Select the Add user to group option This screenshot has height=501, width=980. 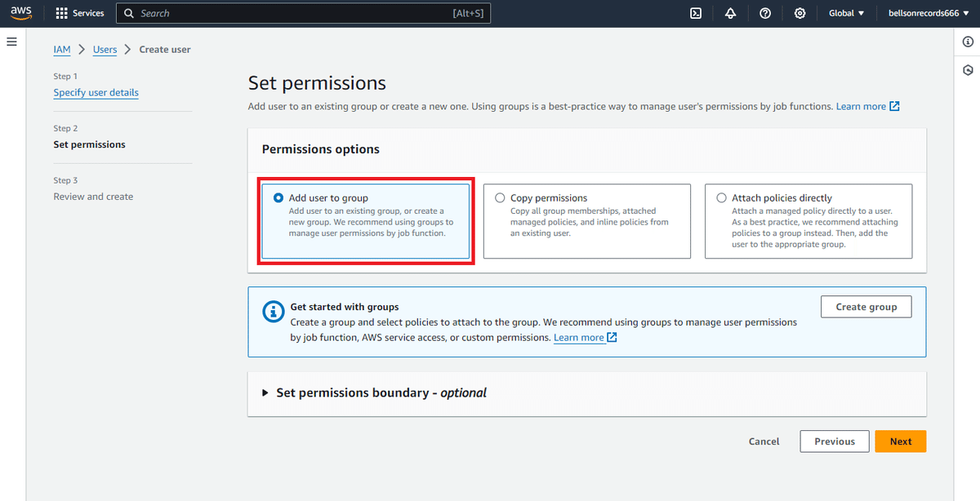[366, 221]
